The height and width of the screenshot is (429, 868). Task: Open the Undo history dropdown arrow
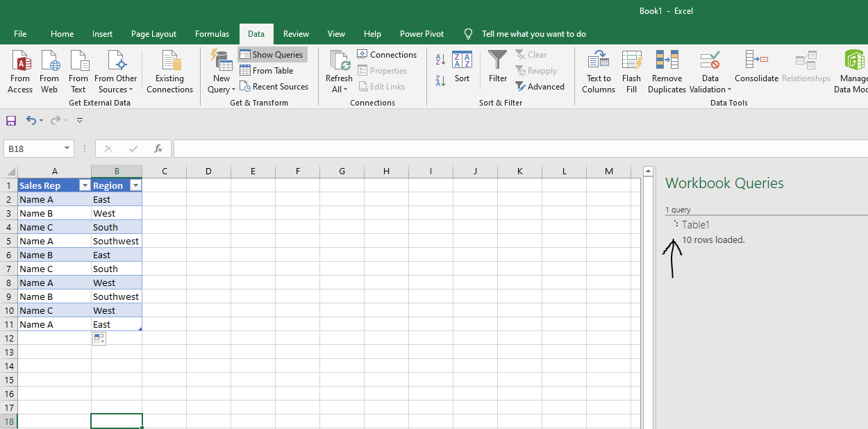pos(42,121)
